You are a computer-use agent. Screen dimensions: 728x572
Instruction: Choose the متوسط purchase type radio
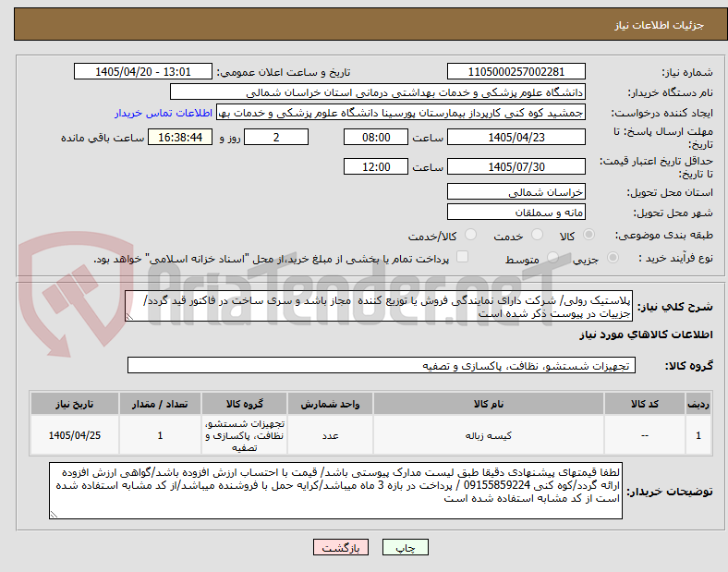pyautogui.click(x=552, y=257)
